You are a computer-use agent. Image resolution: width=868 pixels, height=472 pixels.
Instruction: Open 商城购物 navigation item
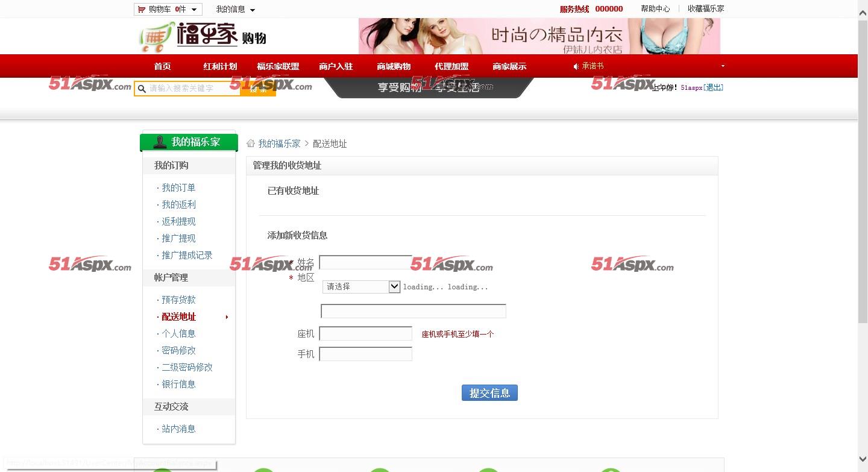pyautogui.click(x=394, y=66)
